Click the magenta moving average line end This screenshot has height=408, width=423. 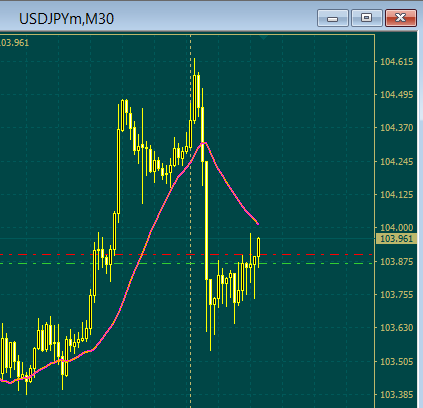(x=257, y=223)
